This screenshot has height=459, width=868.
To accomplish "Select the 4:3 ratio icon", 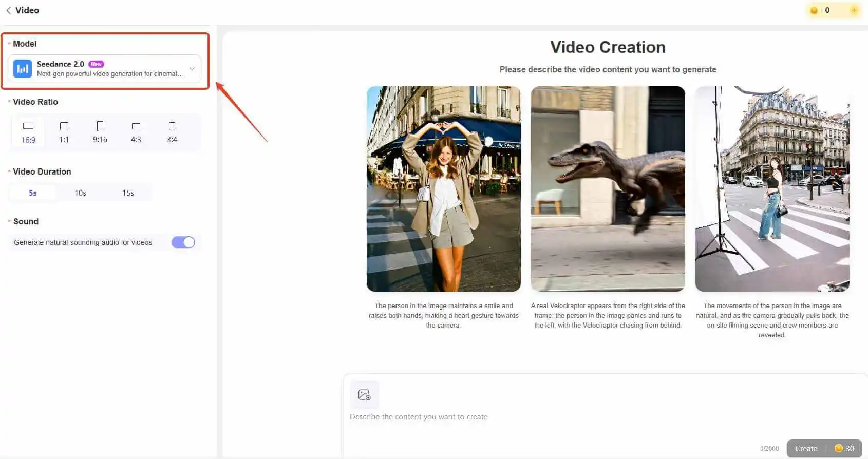I will pyautogui.click(x=136, y=126).
